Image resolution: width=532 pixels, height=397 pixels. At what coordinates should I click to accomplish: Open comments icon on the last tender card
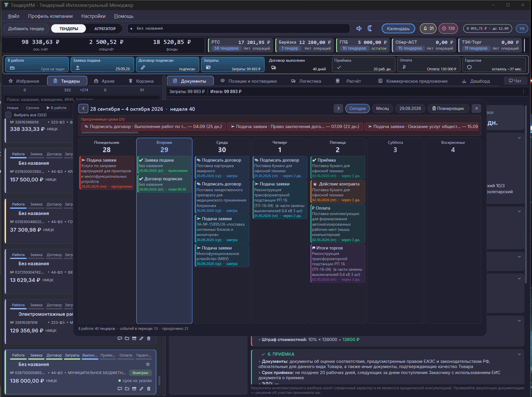120,389
